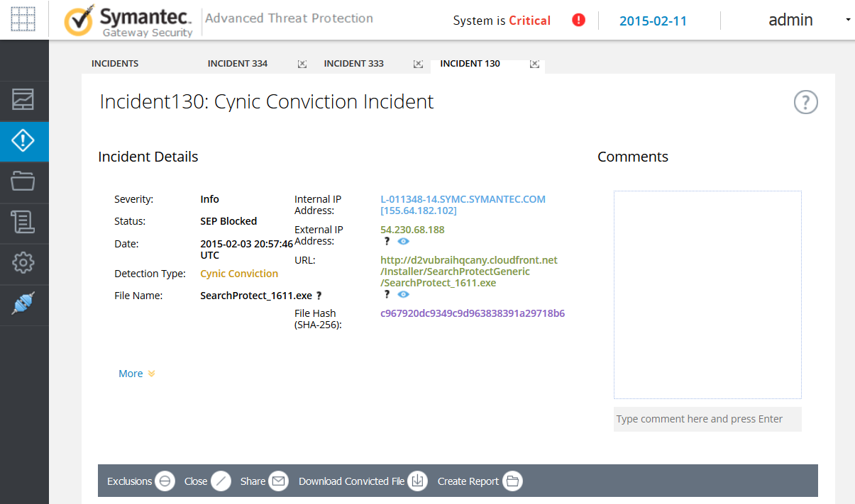Open the settings gear sidebar icon
Viewport: 855px width, 504px height.
coord(23,263)
